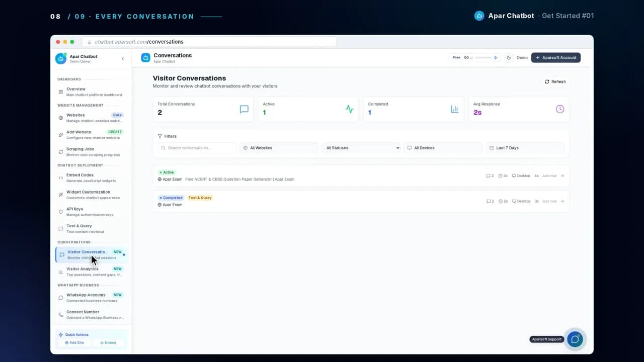Open the Aparsoft support chat bubble
This screenshot has height=362, width=644.
coord(575,339)
